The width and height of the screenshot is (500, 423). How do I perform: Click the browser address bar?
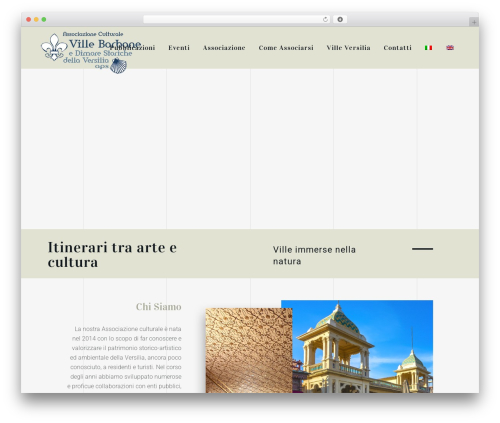pos(236,20)
